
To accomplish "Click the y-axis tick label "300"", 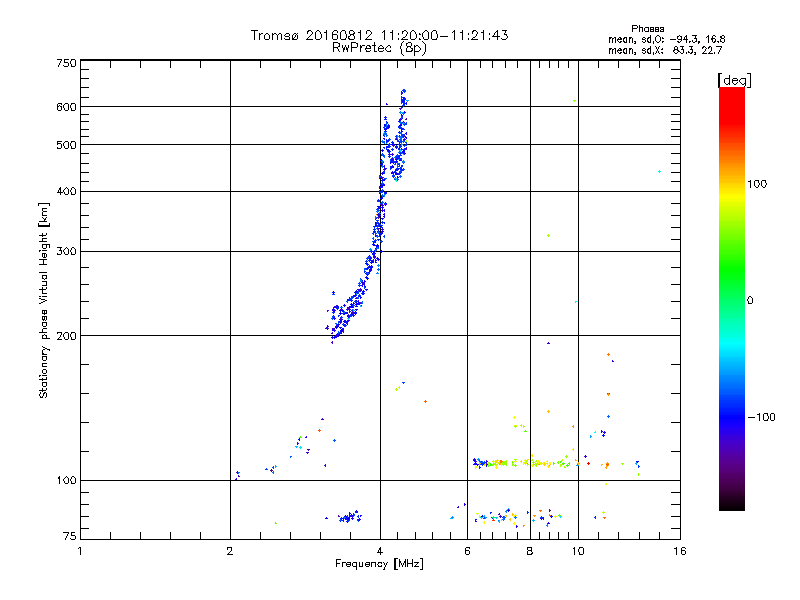I will (x=66, y=252).
